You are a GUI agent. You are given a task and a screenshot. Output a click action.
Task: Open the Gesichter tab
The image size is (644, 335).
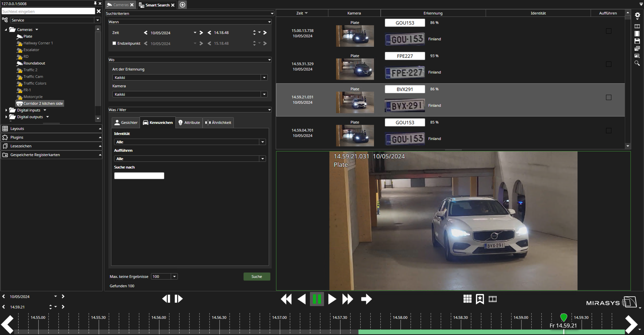coord(126,123)
